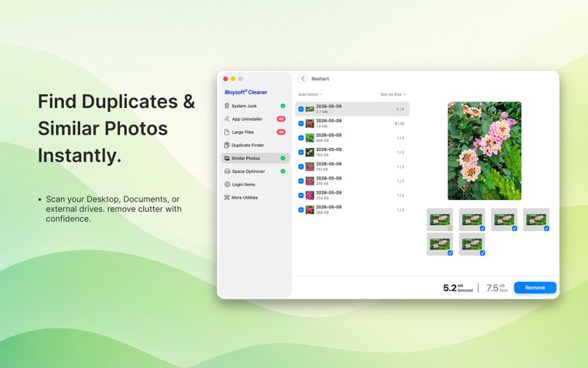The width and height of the screenshot is (588, 368).
Task: Click the photo icon of the 751 KB group
Action: point(309,166)
